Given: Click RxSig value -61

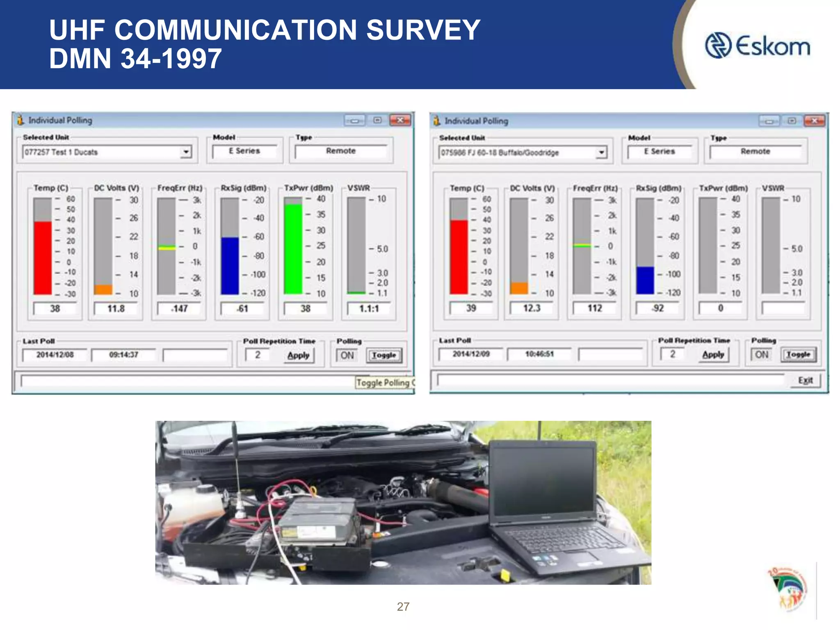Looking at the screenshot, I should 242,308.
